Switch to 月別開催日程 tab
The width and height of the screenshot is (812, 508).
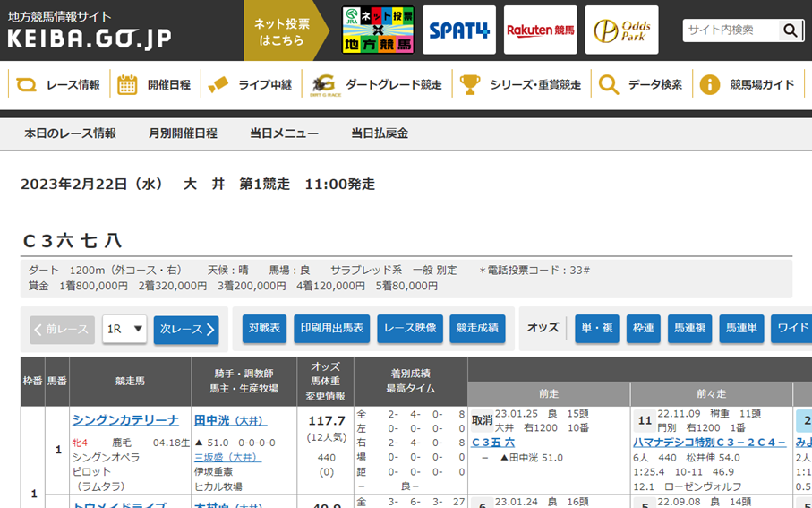183,133
